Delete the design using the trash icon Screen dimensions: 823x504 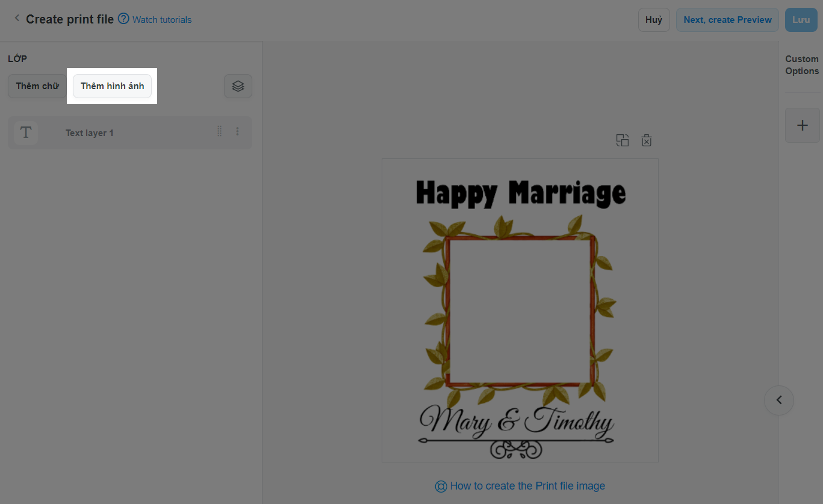point(647,140)
